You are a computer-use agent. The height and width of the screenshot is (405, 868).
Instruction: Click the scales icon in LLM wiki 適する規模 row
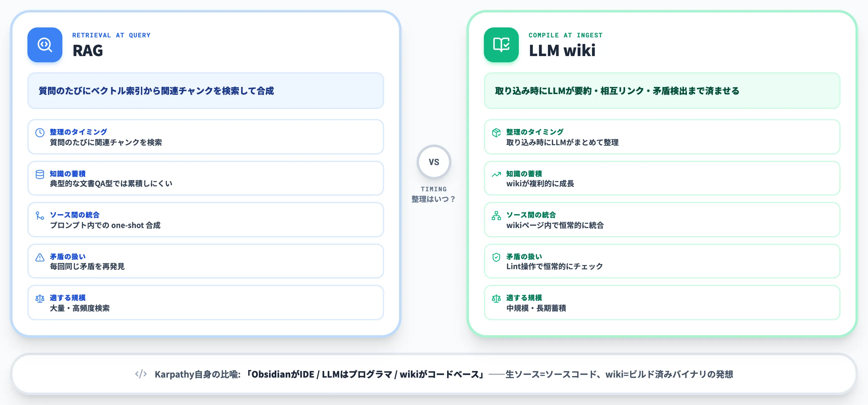(496, 299)
